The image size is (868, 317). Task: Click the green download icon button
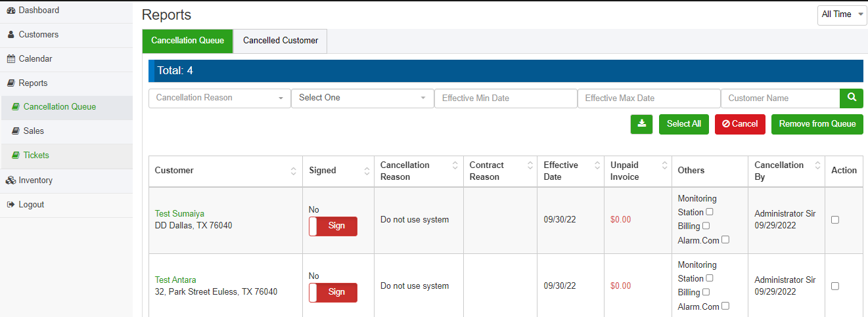[x=641, y=124]
